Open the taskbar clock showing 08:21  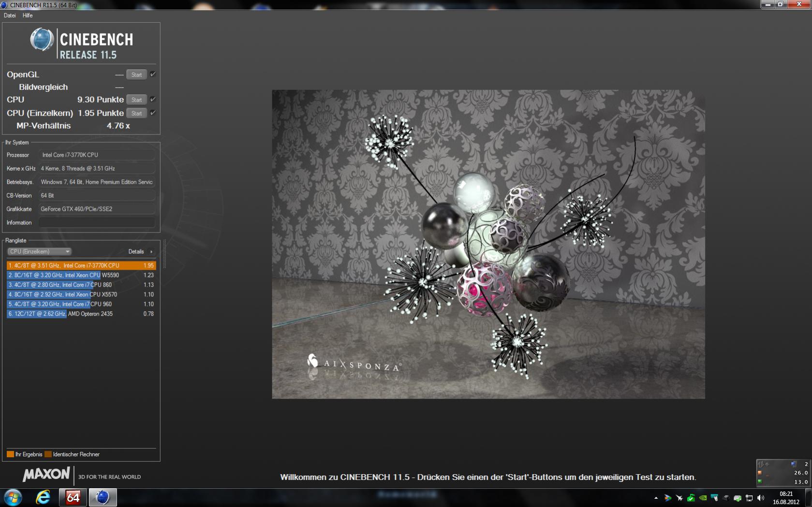pos(786,498)
